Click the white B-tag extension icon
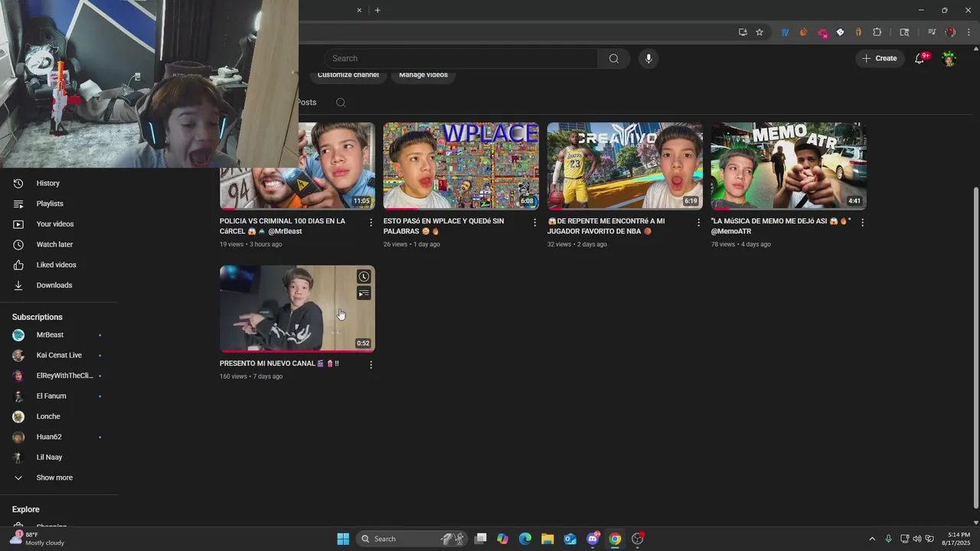Image resolution: width=980 pixels, height=551 pixels. tap(840, 32)
